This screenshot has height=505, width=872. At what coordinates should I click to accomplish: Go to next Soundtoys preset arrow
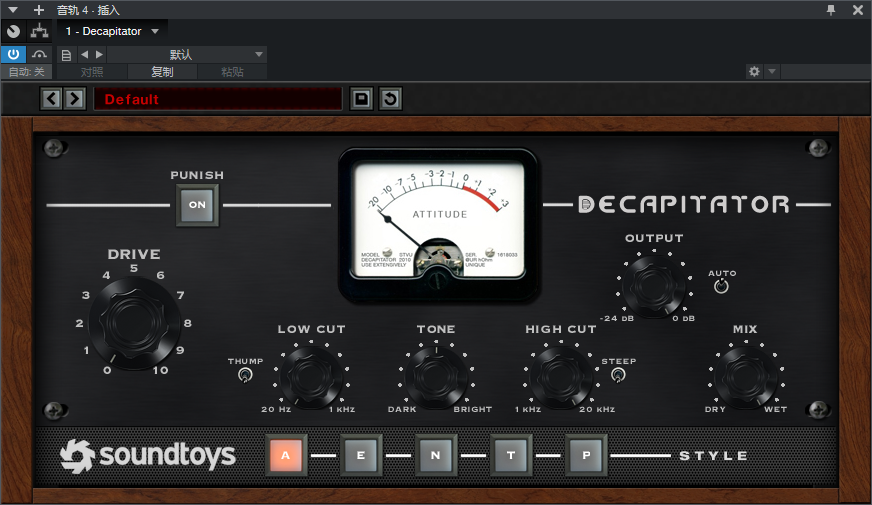pos(75,99)
